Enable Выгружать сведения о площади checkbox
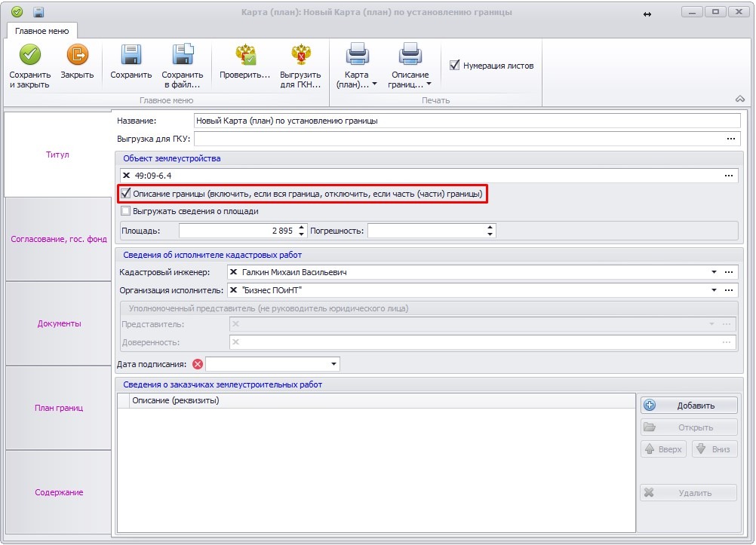This screenshot has height=545, width=756. pos(126,211)
